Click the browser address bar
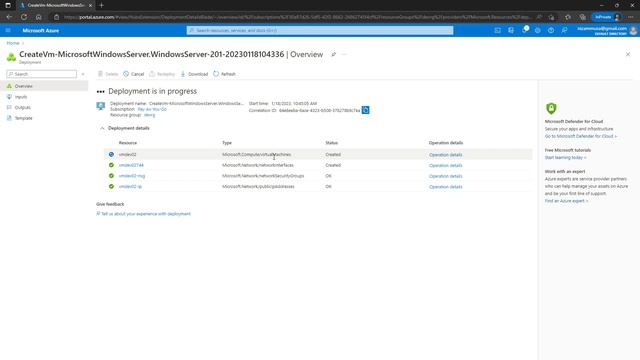640x360 pixels. 298,17
